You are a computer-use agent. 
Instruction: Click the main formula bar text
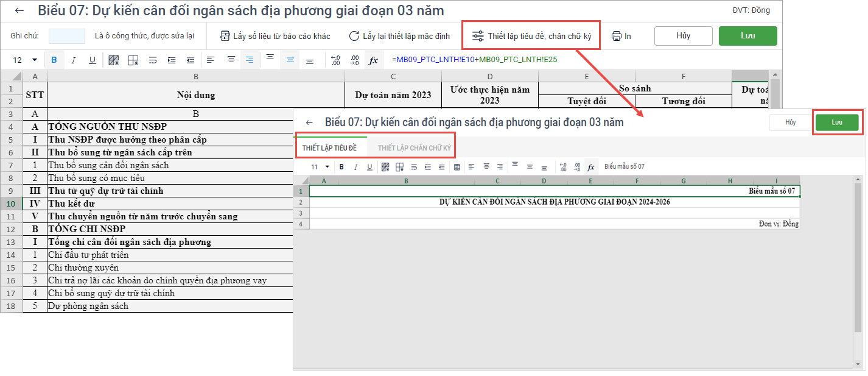[474, 60]
